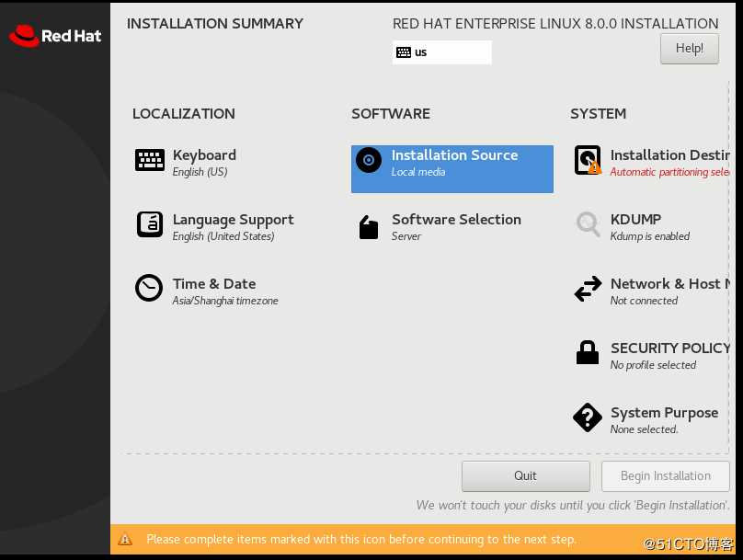Open Keyboard settings via keyboard icon
This screenshot has width=743, height=560.
(150, 160)
